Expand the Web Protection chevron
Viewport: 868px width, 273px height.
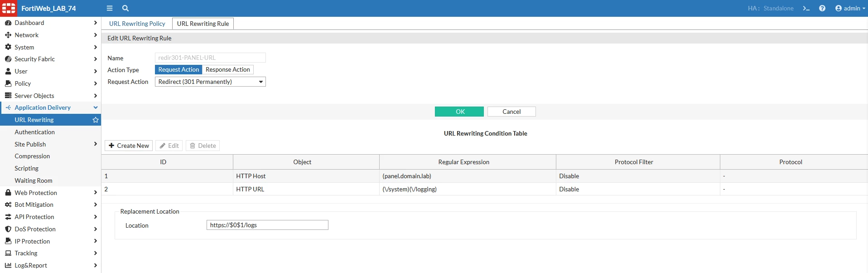tap(95, 193)
